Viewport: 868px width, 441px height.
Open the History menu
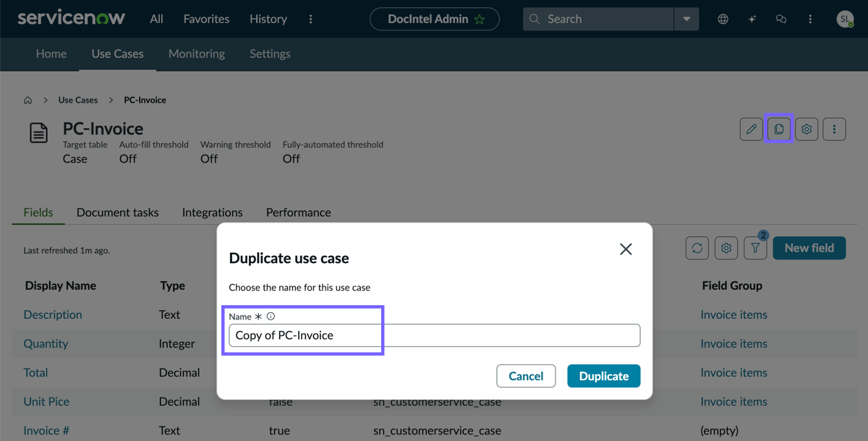coord(268,19)
